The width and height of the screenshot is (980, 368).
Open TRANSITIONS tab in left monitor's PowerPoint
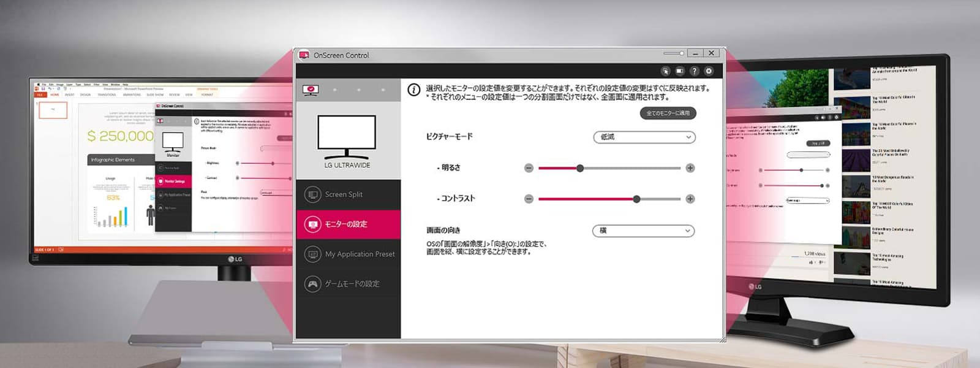coord(107,95)
